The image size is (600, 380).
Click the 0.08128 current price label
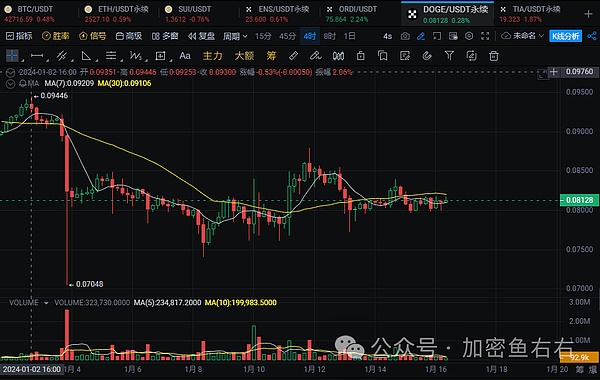[x=579, y=200]
